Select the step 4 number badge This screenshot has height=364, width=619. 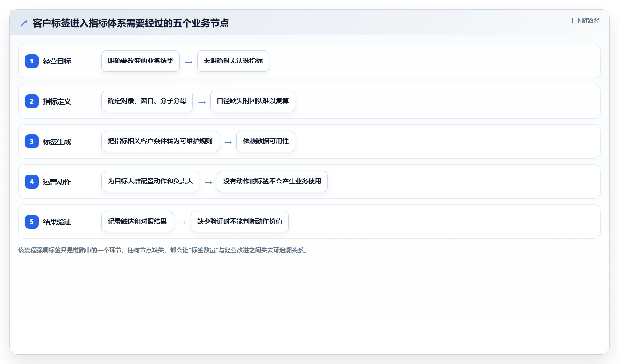click(x=32, y=182)
